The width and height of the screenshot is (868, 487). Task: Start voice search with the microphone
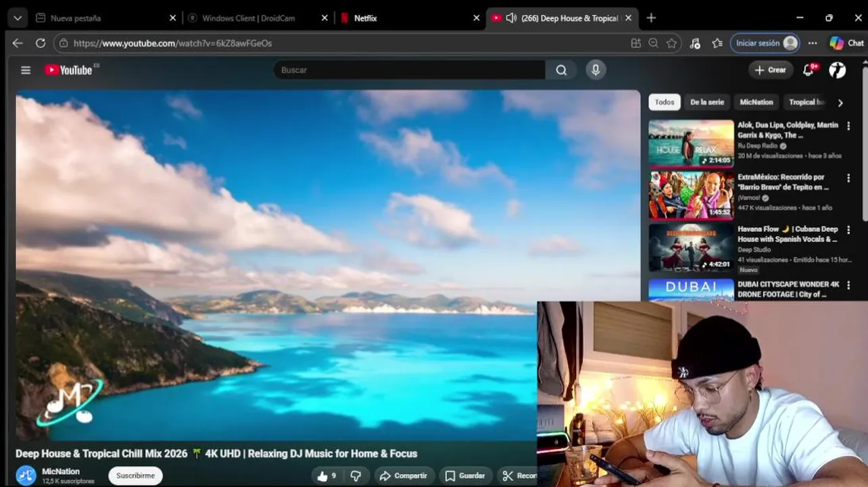[x=596, y=70]
